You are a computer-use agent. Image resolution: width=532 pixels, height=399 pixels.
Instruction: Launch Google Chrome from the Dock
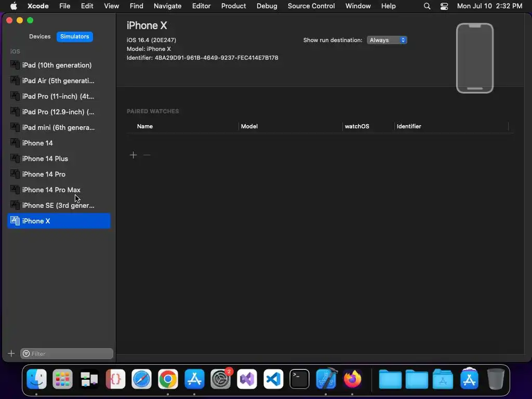pos(168,379)
